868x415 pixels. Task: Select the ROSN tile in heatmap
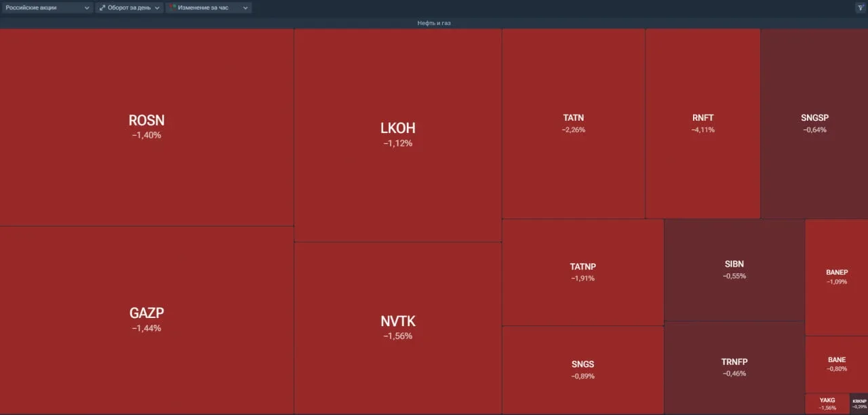click(146, 127)
